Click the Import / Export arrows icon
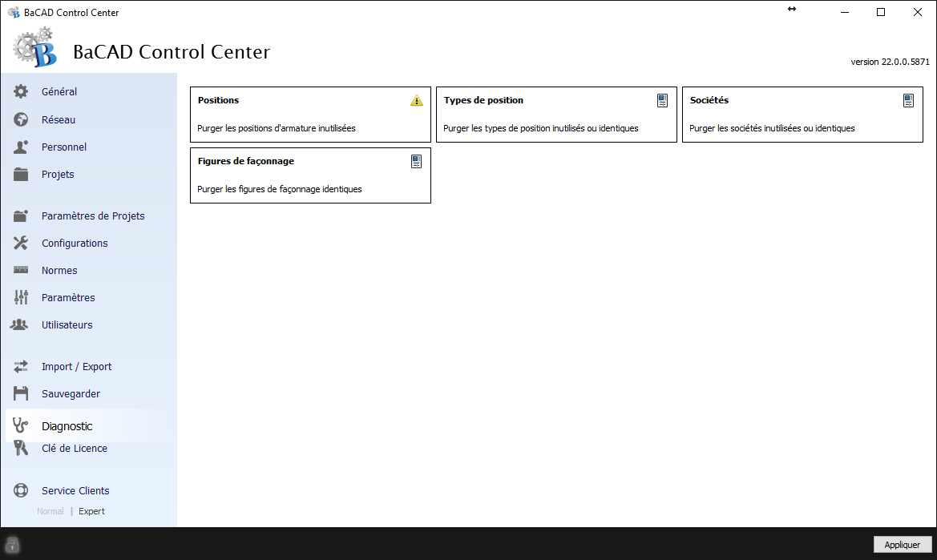The image size is (937, 560). pyautogui.click(x=21, y=367)
